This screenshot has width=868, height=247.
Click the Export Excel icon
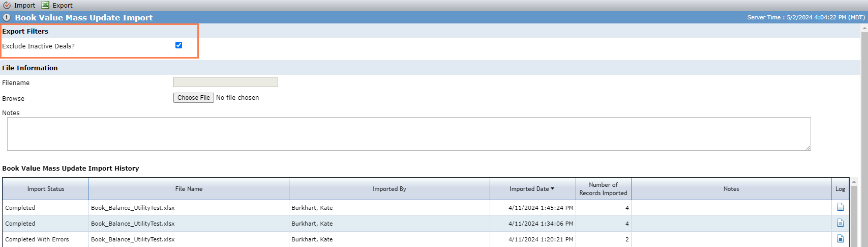pos(45,5)
